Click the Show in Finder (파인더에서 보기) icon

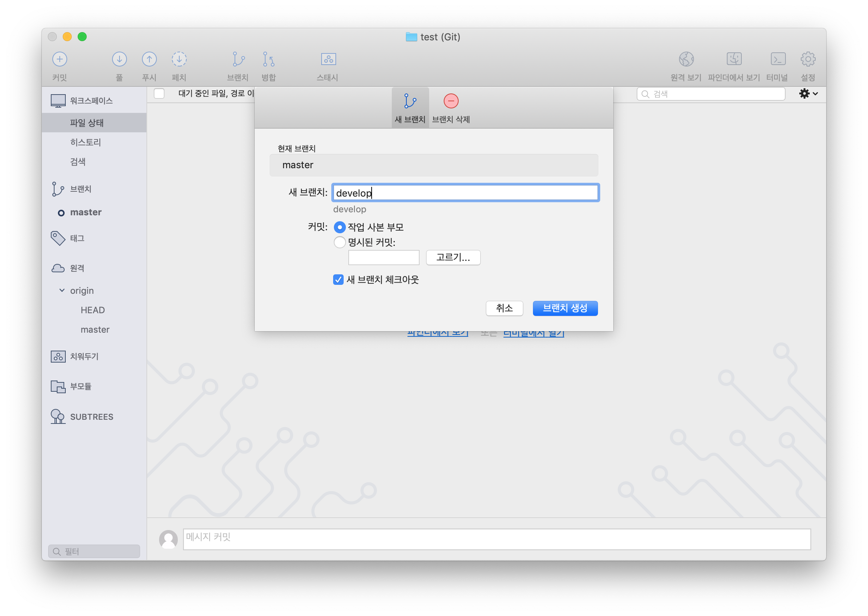tap(734, 59)
